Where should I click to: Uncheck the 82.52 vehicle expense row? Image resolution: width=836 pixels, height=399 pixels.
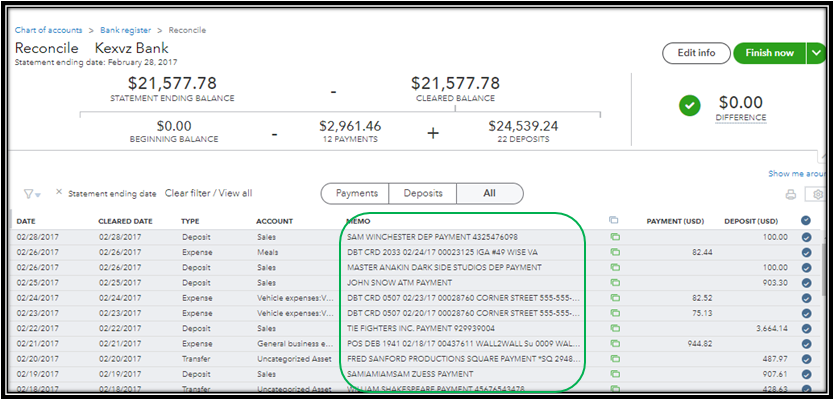(806, 298)
